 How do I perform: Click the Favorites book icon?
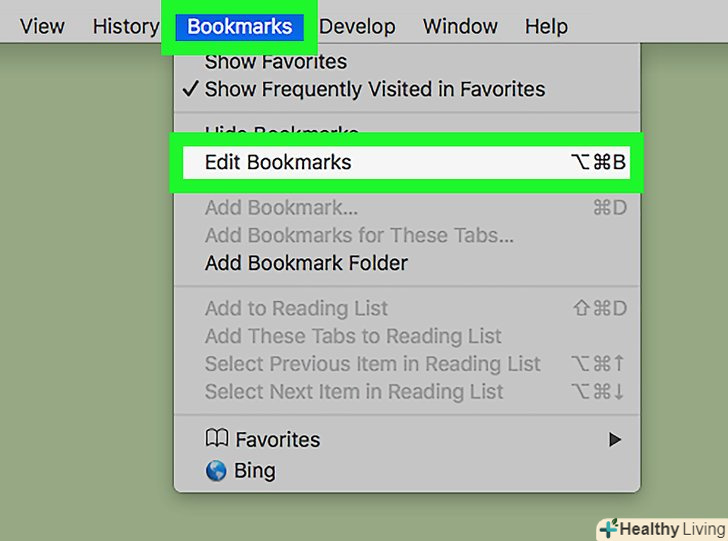coord(216,440)
